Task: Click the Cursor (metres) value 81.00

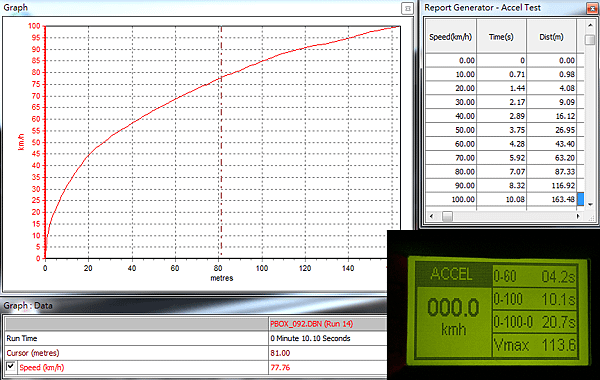Action: click(280, 353)
